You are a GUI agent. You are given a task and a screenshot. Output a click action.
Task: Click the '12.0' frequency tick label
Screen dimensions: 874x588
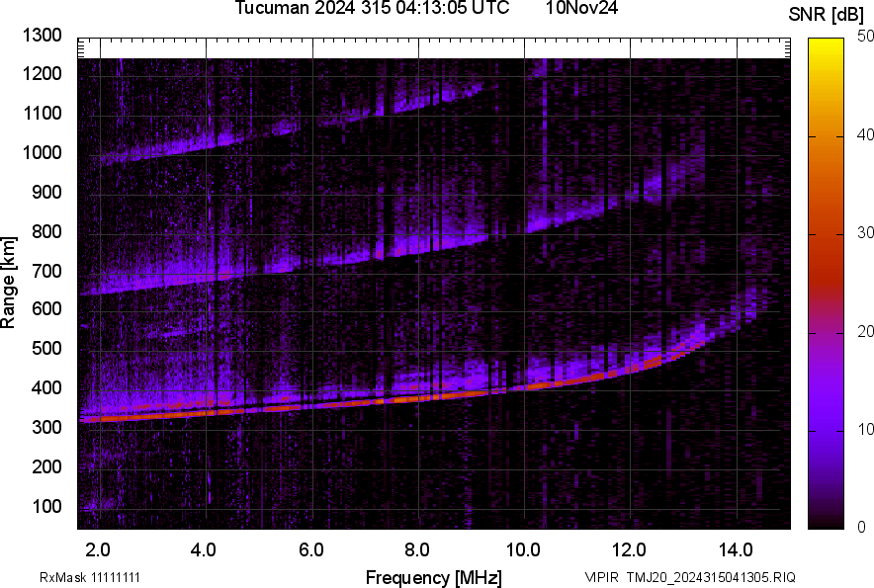point(629,550)
